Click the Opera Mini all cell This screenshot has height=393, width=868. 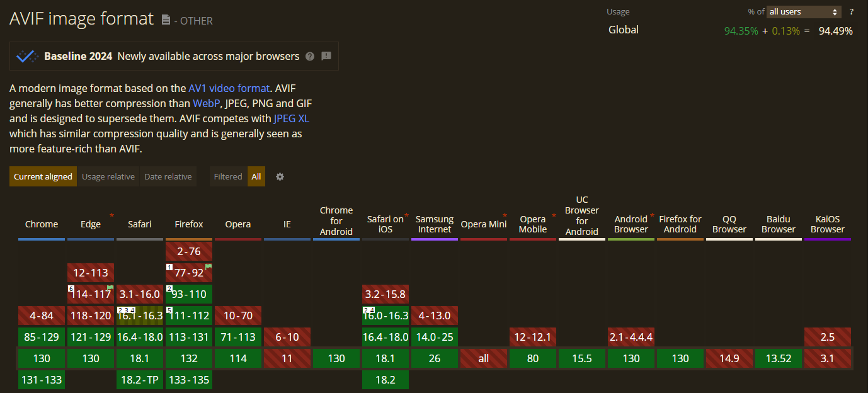(x=484, y=358)
